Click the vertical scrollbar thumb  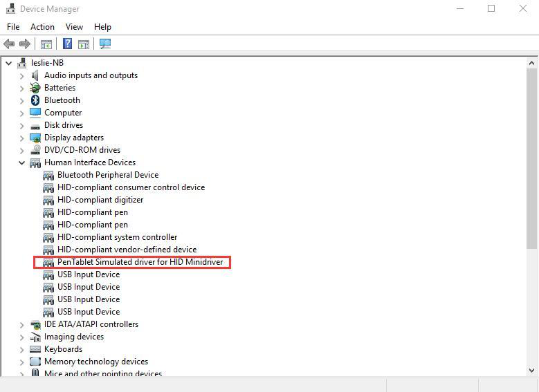coord(531,158)
